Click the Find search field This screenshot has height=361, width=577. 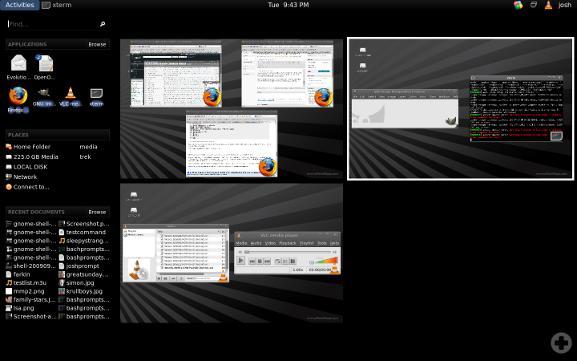pos(57,24)
